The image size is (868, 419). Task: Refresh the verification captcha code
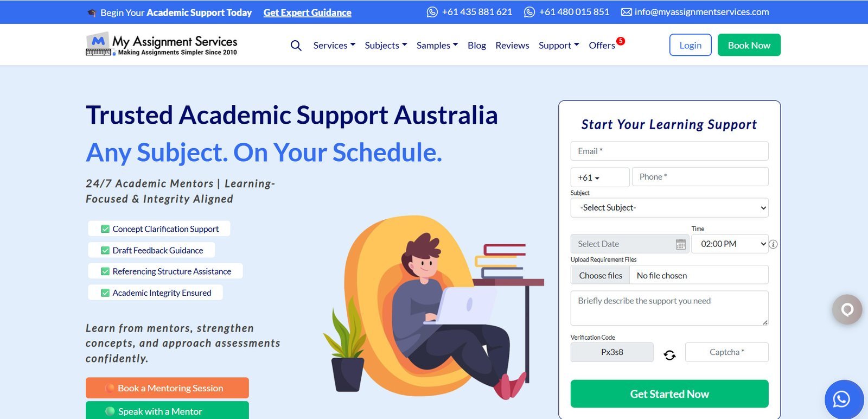tap(669, 355)
